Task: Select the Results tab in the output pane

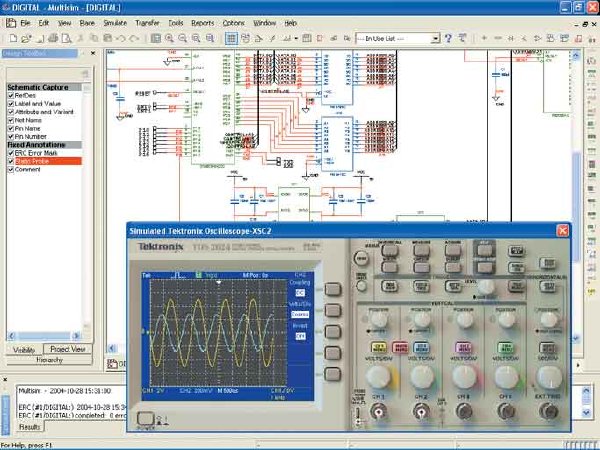Action: click(x=29, y=427)
